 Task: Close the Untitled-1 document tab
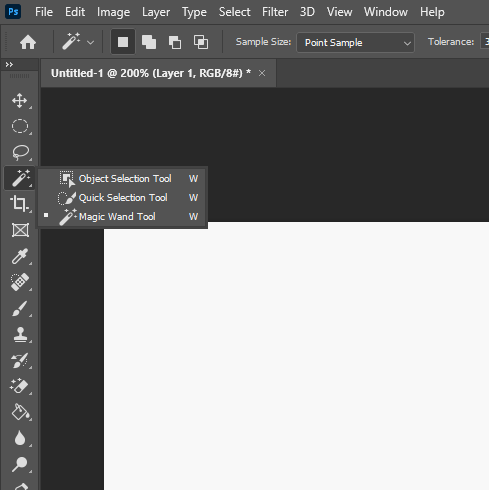(262, 73)
